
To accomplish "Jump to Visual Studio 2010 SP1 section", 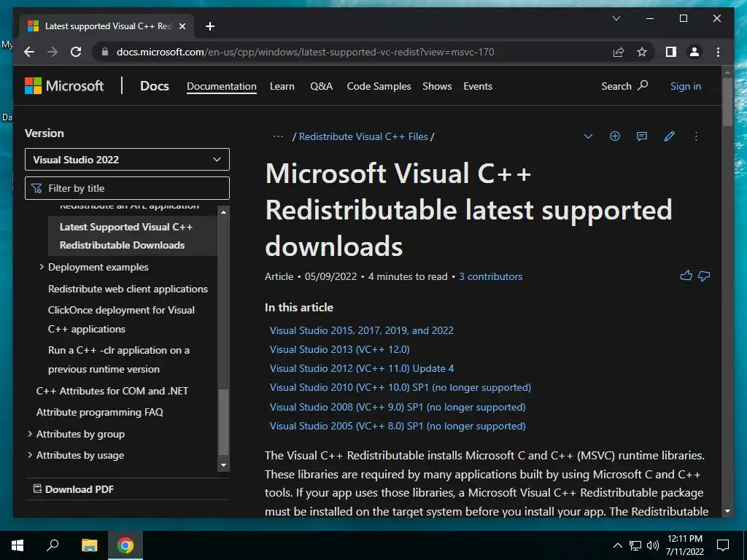I will click(400, 388).
